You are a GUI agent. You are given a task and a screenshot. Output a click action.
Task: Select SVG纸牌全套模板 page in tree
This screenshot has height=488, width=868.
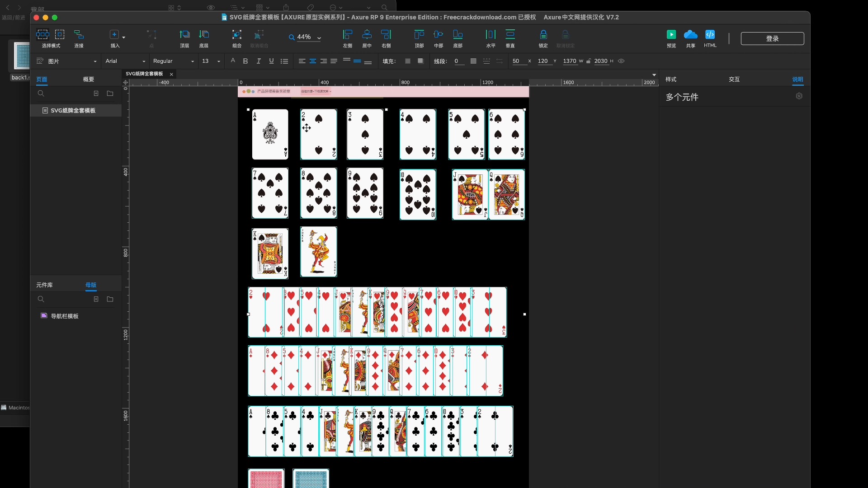[x=73, y=111]
